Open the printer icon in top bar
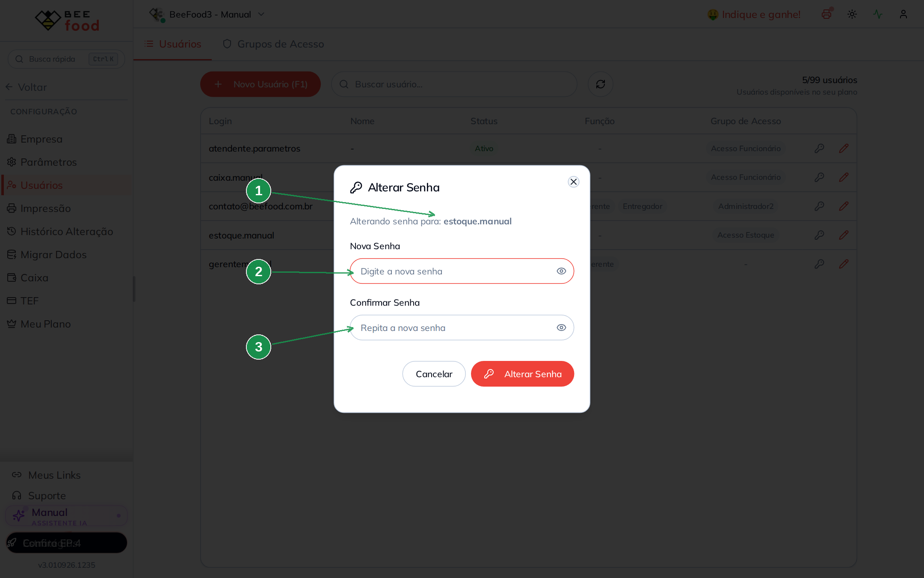The width and height of the screenshot is (924, 578). point(826,14)
